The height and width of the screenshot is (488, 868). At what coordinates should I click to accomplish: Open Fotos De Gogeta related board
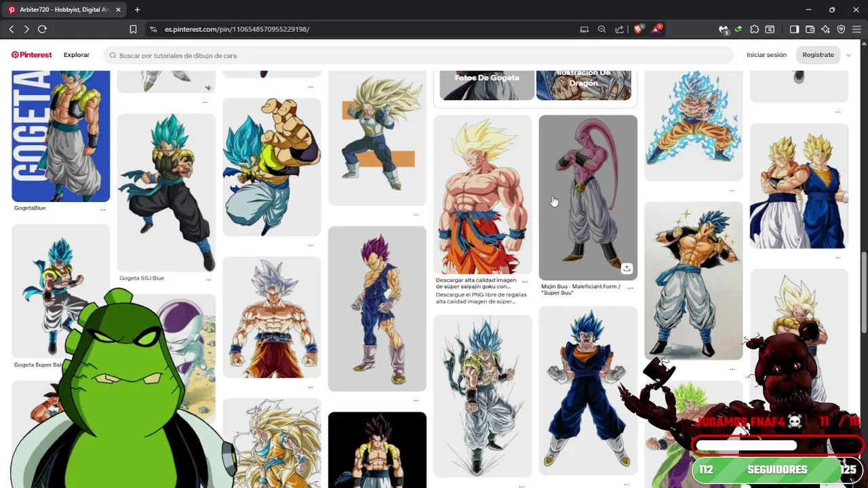(487, 85)
